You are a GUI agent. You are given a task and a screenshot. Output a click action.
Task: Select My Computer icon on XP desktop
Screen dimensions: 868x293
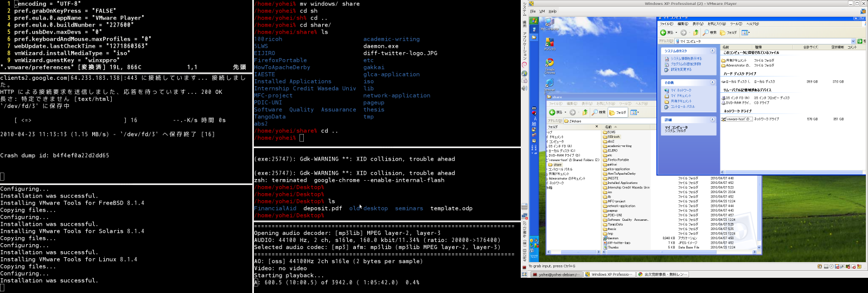[x=549, y=24]
